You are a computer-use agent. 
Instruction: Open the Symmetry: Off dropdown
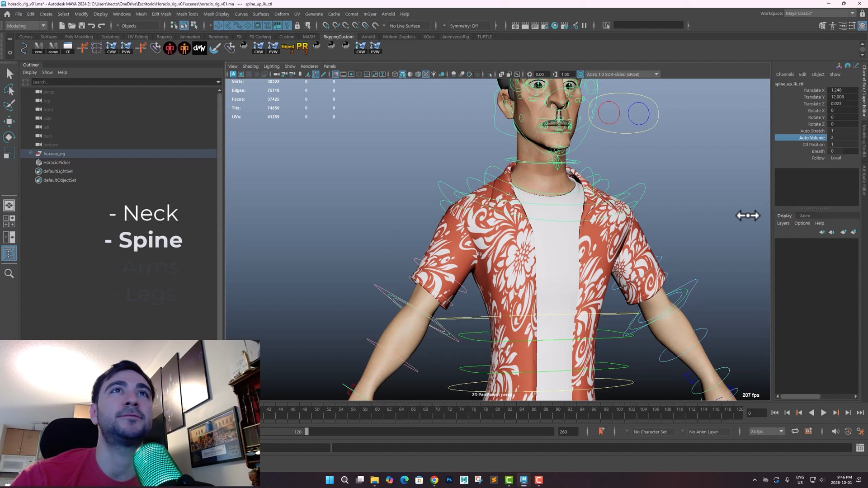coord(467,26)
